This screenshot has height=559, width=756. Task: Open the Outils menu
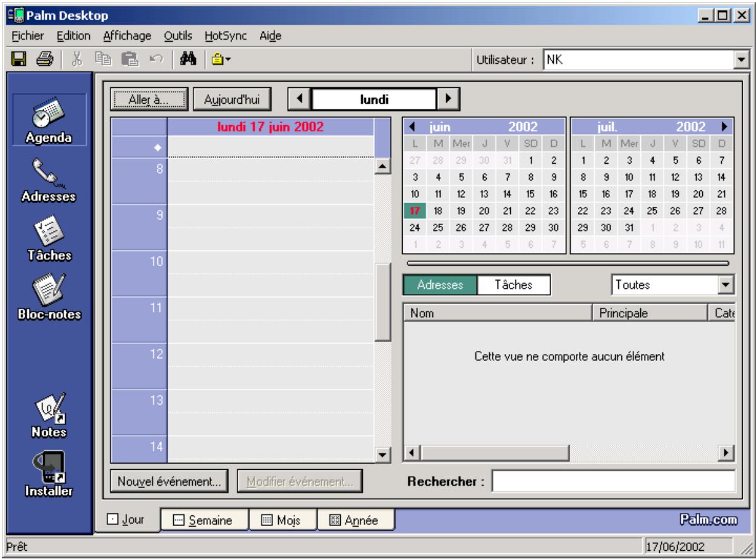[178, 35]
